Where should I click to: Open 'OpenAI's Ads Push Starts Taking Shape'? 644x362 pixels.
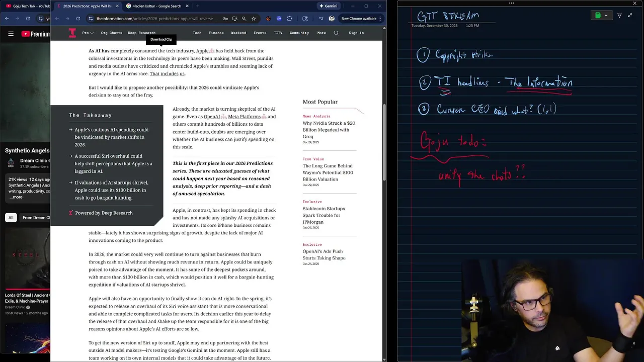[324, 255]
